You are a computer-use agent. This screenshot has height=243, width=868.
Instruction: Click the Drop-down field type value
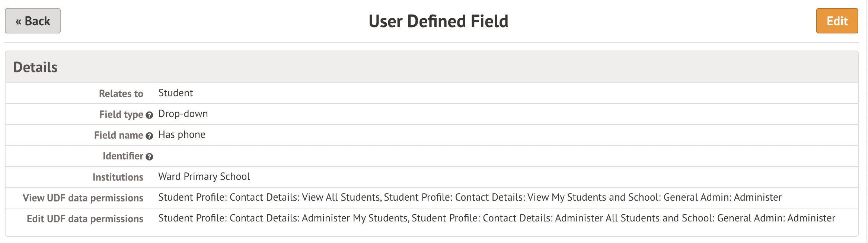(x=183, y=114)
